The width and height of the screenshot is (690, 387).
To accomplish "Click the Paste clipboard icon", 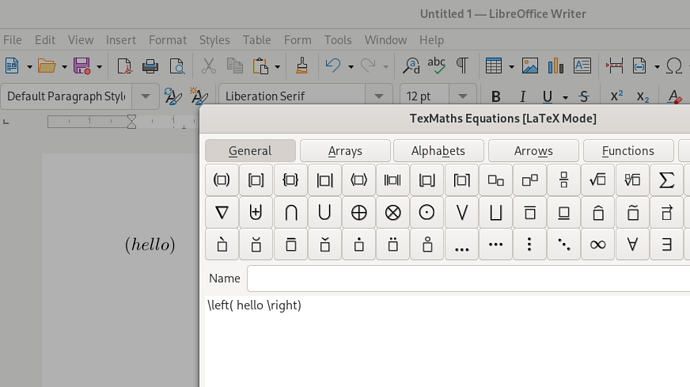I will pos(261,66).
